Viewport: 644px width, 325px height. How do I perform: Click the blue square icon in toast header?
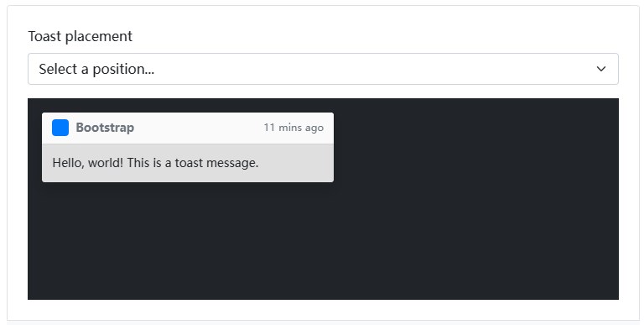(x=60, y=128)
